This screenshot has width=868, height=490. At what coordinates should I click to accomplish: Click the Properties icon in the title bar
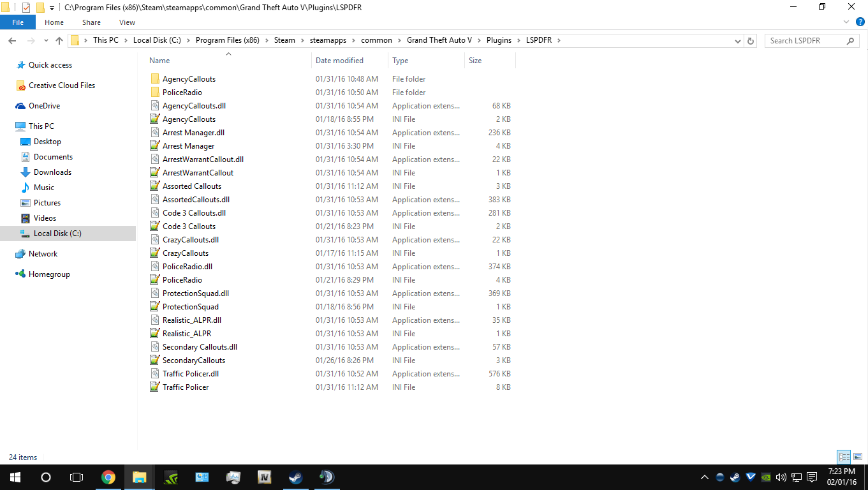pos(26,8)
